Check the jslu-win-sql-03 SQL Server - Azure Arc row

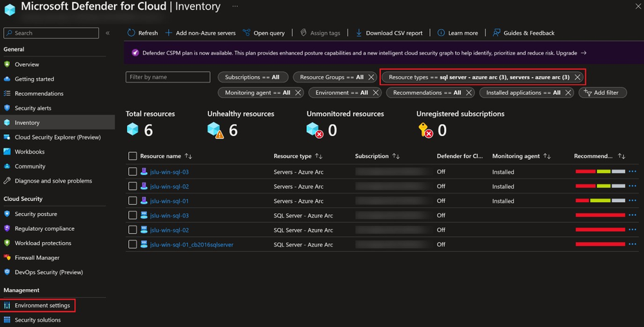[132, 215]
